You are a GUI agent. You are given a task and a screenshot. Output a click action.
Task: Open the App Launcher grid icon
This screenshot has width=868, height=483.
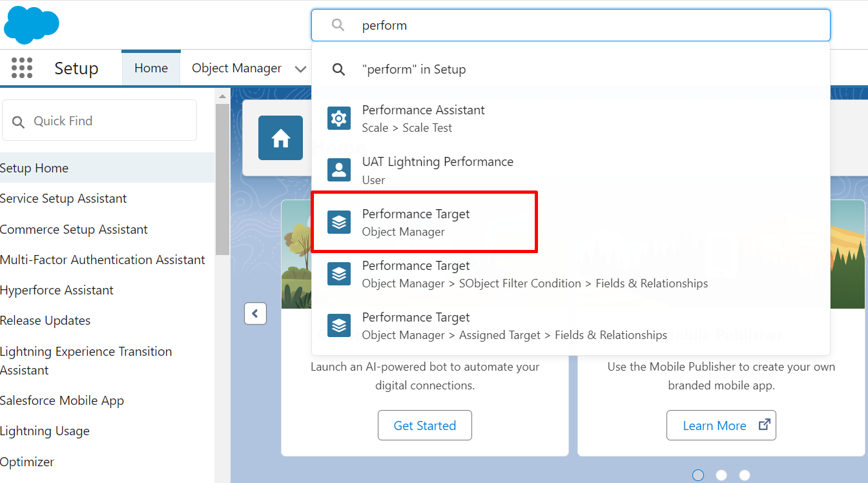22,68
